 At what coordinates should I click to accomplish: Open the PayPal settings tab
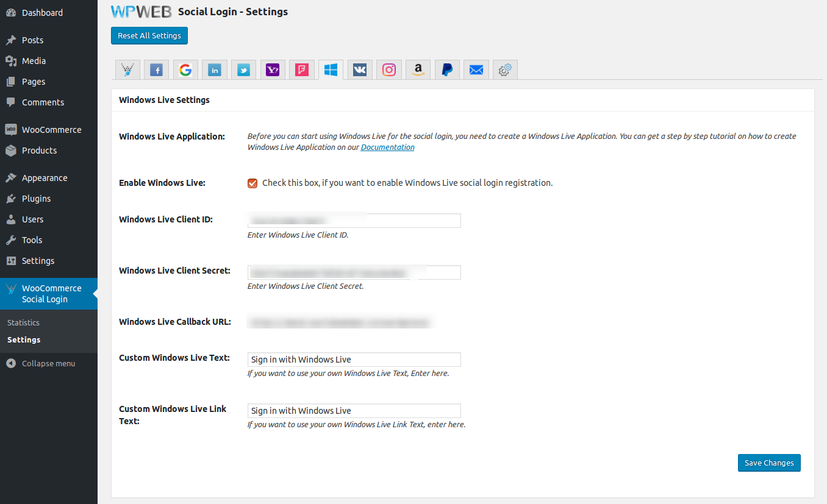tap(447, 70)
